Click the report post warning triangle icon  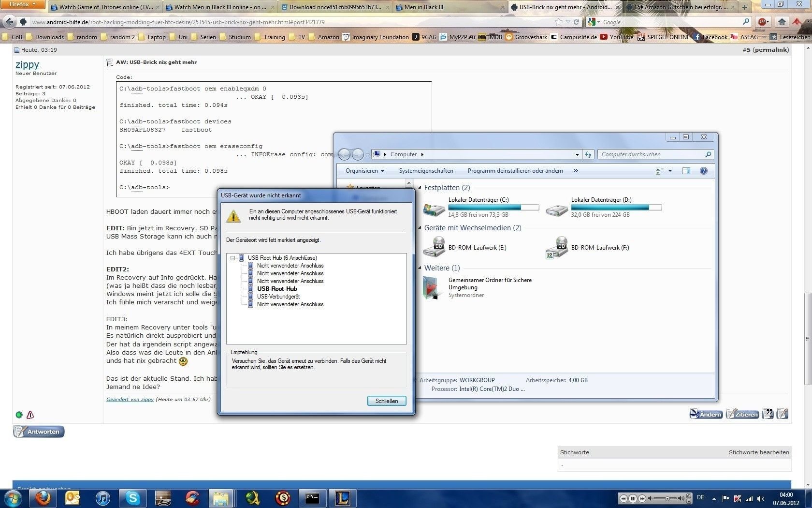point(30,415)
